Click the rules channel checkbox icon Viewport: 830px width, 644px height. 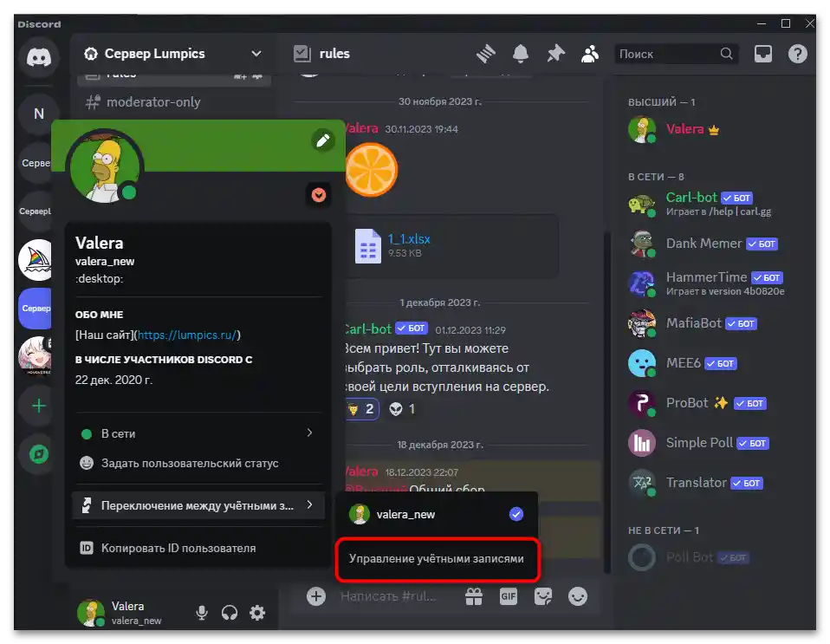[302, 54]
